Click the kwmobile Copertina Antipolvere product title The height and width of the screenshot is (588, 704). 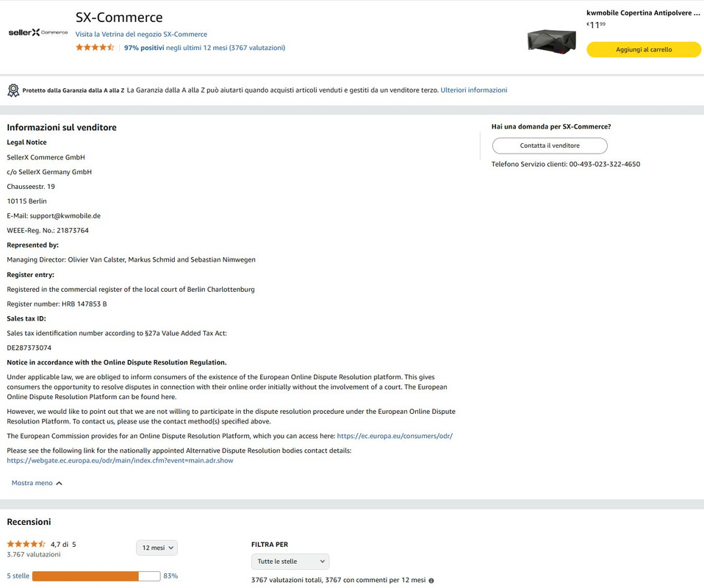pyautogui.click(x=643, y=13)
